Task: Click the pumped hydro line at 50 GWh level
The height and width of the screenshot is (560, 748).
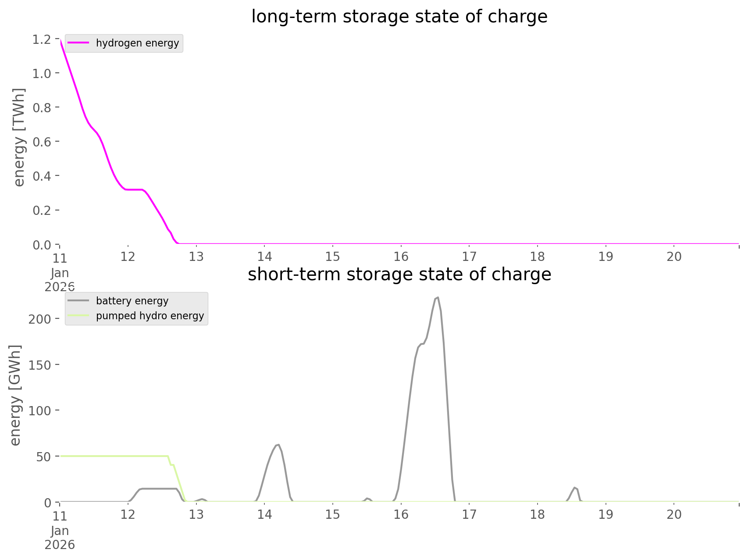Action: point(114,456)
